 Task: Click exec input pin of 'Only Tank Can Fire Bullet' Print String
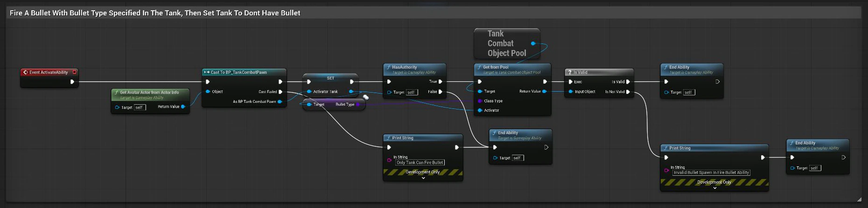click(x=389, y=147)
